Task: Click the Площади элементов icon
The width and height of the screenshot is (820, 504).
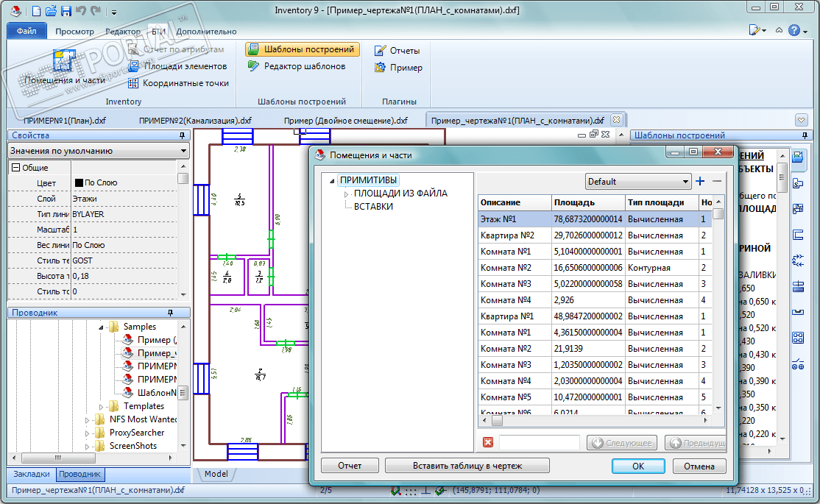Action: click(x=134, y=66)
